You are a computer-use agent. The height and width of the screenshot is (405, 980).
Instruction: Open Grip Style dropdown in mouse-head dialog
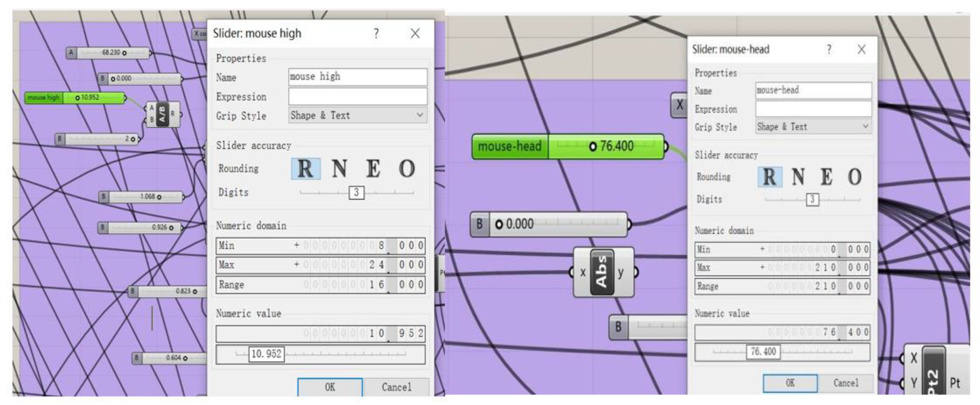point(813,127)
